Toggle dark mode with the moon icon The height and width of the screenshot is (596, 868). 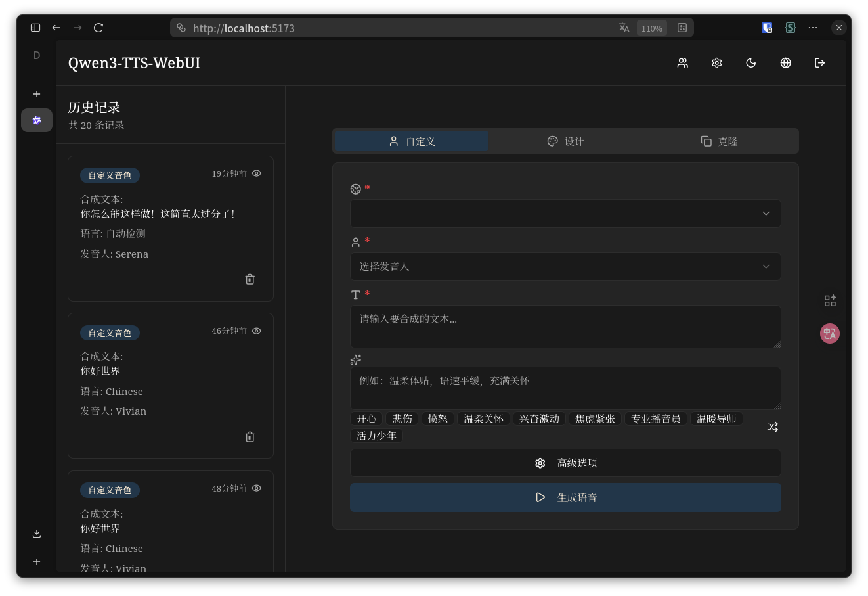tap(751, 62)
